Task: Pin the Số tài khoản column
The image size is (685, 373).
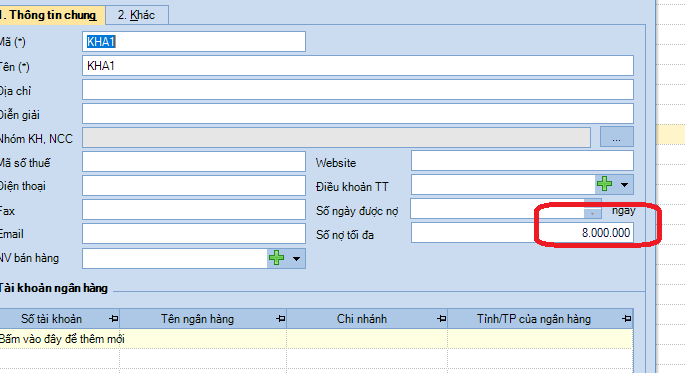Action: [114, 319]
